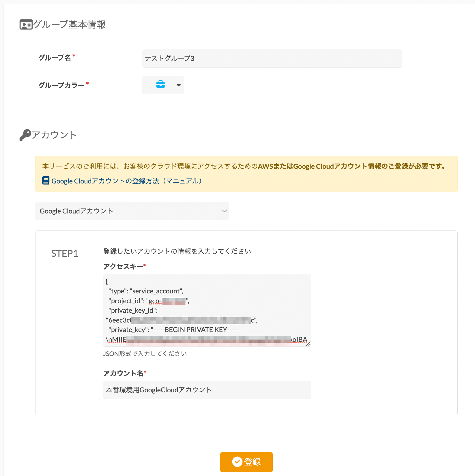475x476 pixels.
Task: Click the グループ基本情報 section heading
Action: (x=70, y=25)
